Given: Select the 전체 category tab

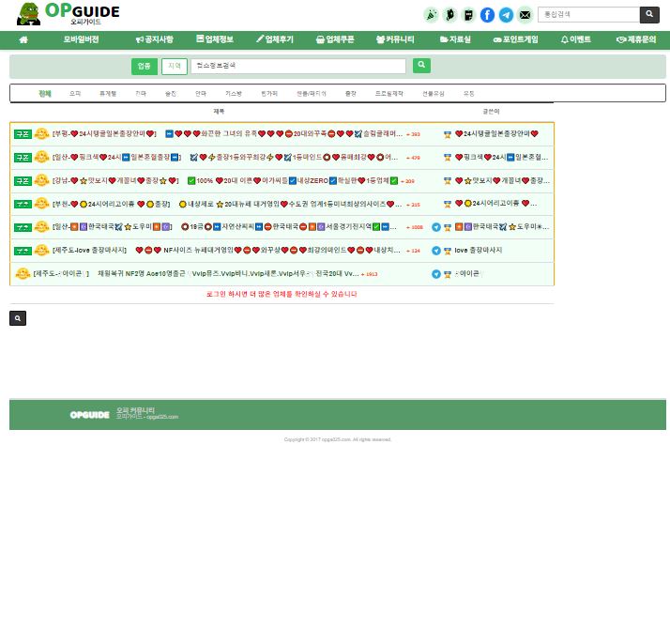Looking at the screenshot, I should 45,93.
